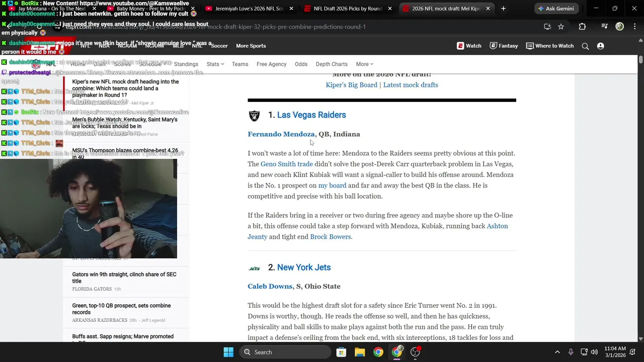The width and height of the screenshot is (644, 362).
Task: Open ESPN search magnifier icon
Action: point(585,46)
